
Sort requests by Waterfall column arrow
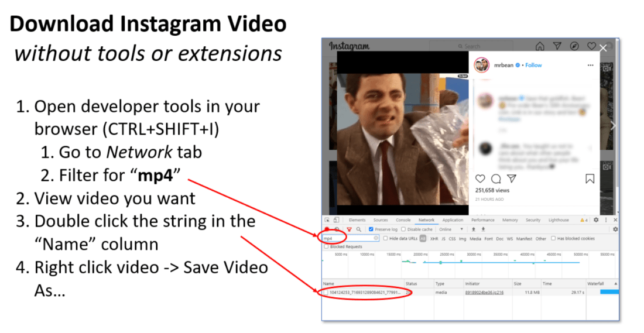click(616, 284)
